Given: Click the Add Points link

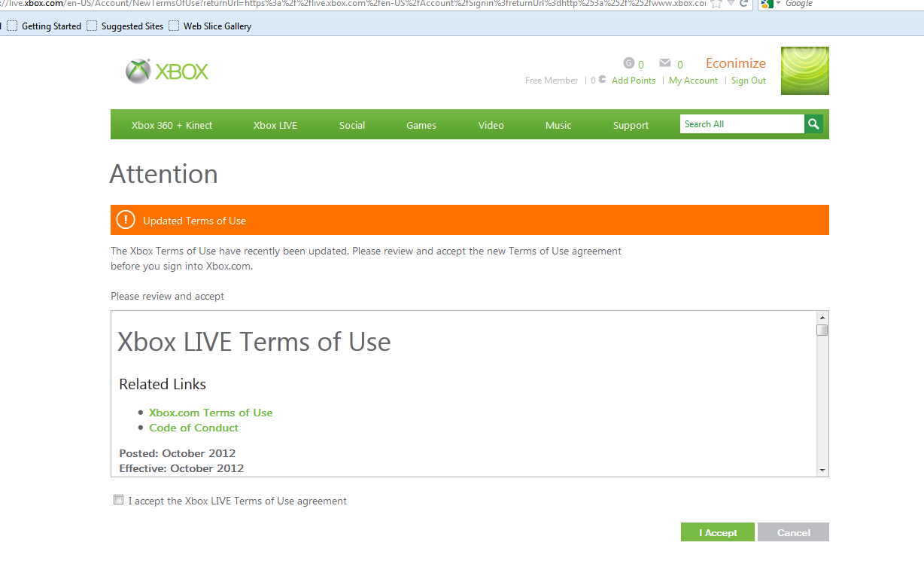Looking at the screenshot, I should pos(634,81).
